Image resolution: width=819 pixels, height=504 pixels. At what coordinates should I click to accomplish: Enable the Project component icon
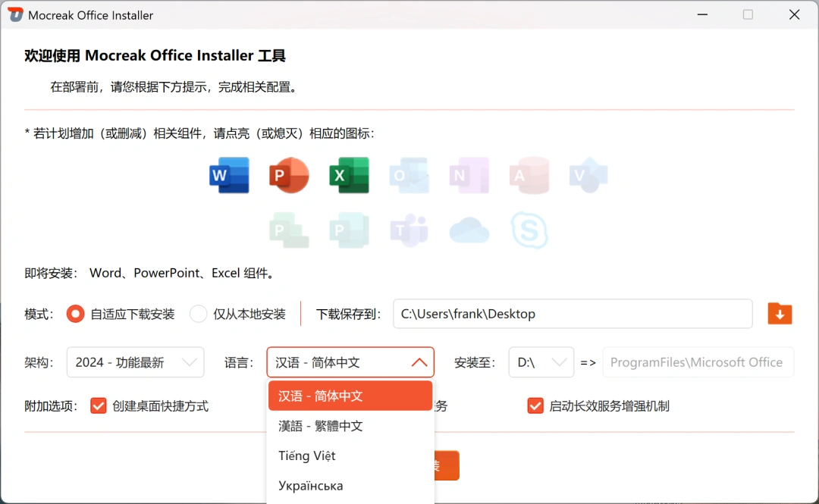pos(289,230)
